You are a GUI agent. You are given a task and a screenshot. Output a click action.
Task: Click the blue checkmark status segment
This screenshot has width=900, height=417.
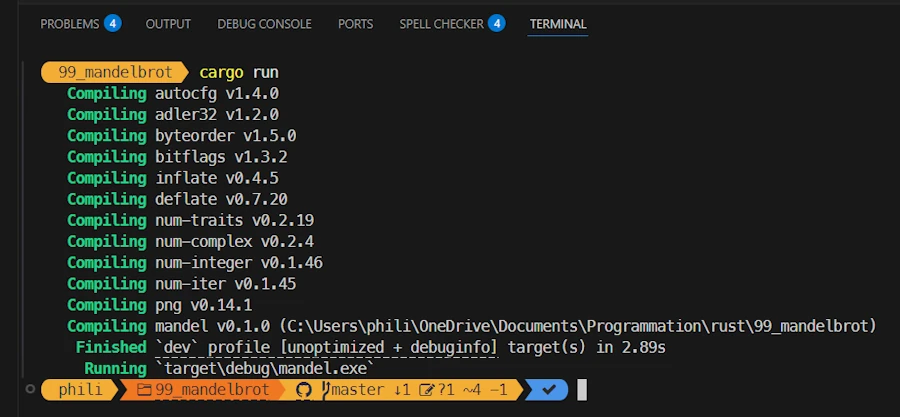point(548,390)
